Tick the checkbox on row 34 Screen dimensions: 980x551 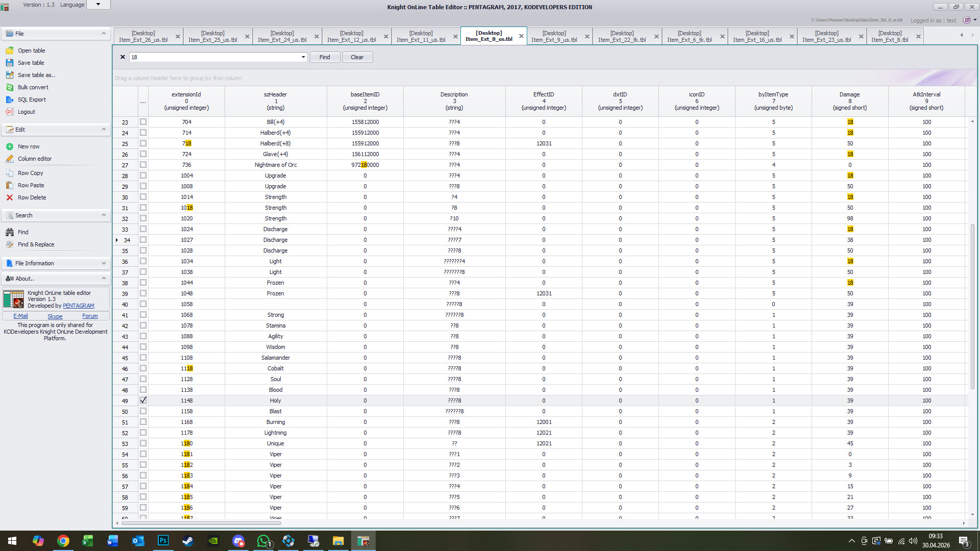(143, 240)
